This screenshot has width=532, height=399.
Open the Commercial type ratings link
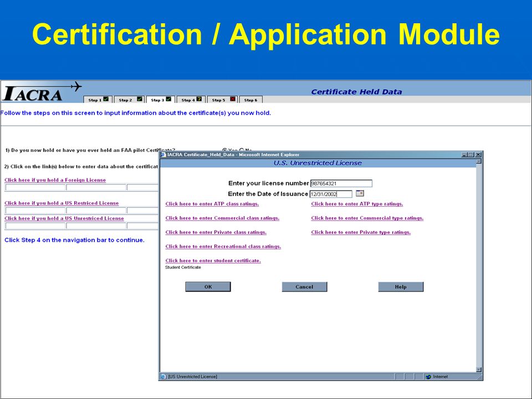tap(367, 218)
